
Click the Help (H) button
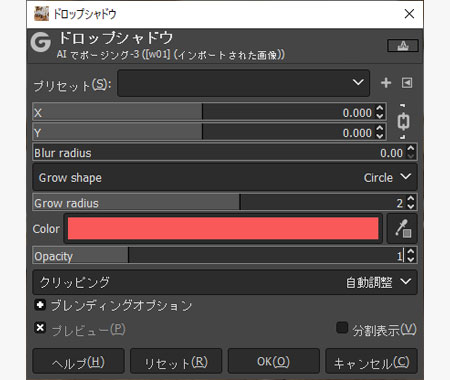(x=78, y=361)
